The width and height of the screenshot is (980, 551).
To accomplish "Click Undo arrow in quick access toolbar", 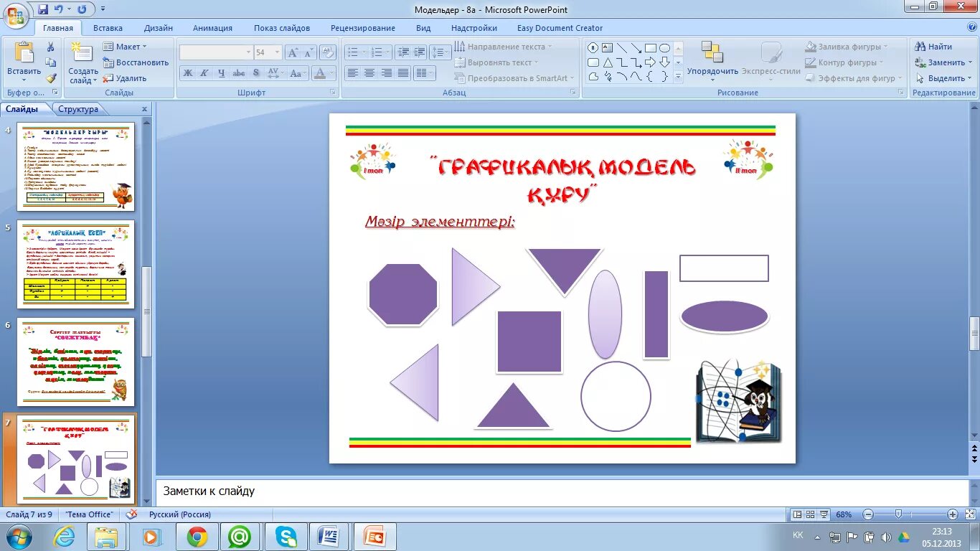I will coord(58,9).
